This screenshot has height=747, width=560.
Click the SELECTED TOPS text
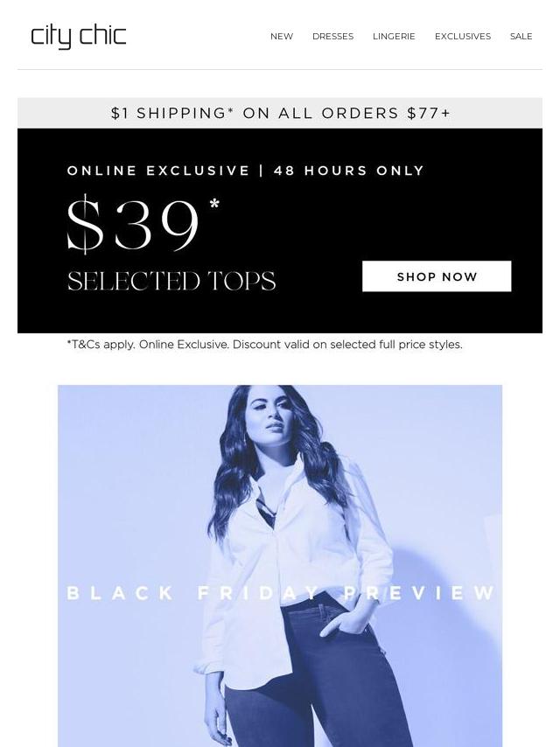point(171,281)
